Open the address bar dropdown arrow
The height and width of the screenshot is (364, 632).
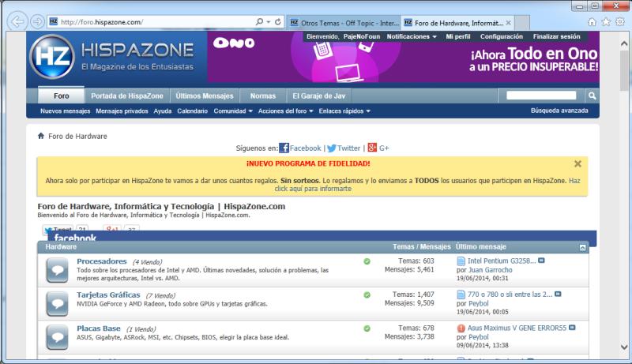point(269,22)
